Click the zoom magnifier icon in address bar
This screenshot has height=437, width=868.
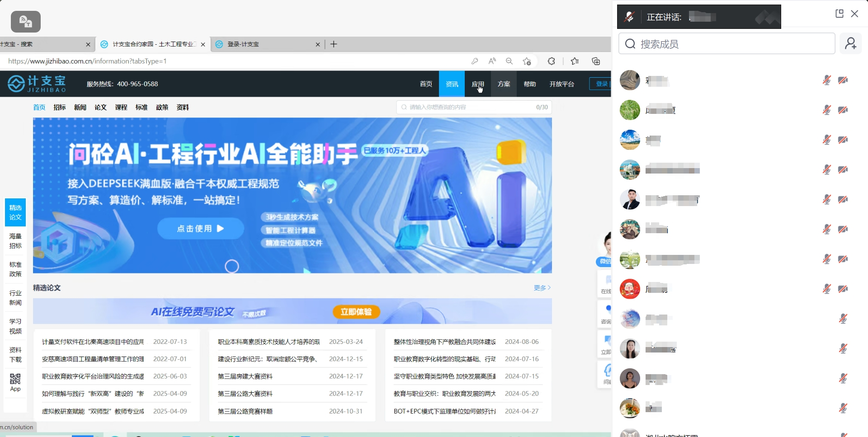(509, 61)
